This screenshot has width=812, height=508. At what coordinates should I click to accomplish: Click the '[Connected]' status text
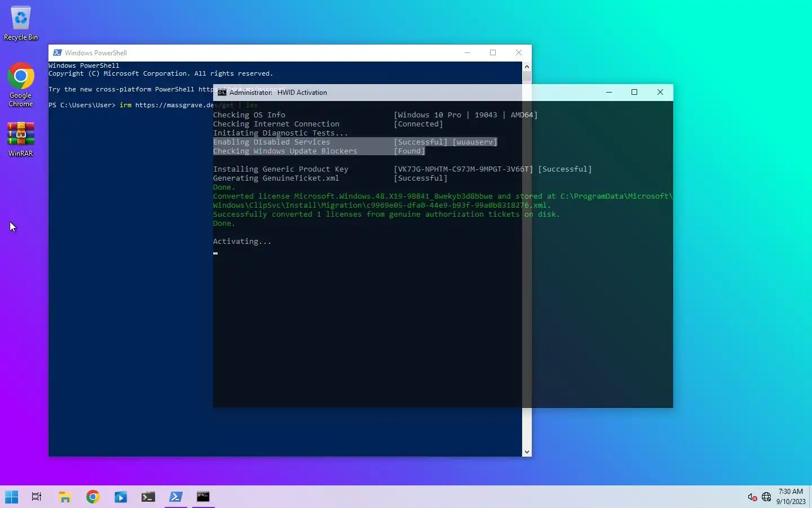coord(418,124)
